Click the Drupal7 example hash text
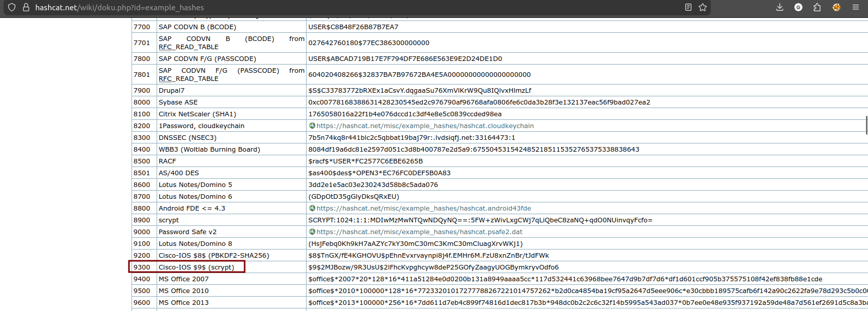The image size is (868, 311). click(x=419, y=91)
